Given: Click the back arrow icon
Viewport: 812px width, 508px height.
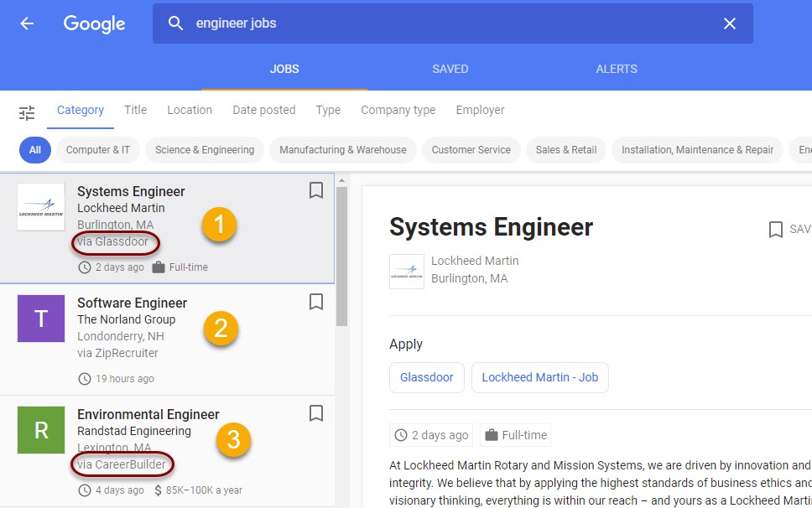Looking at the screenshot, I should (x=27, y=23).
